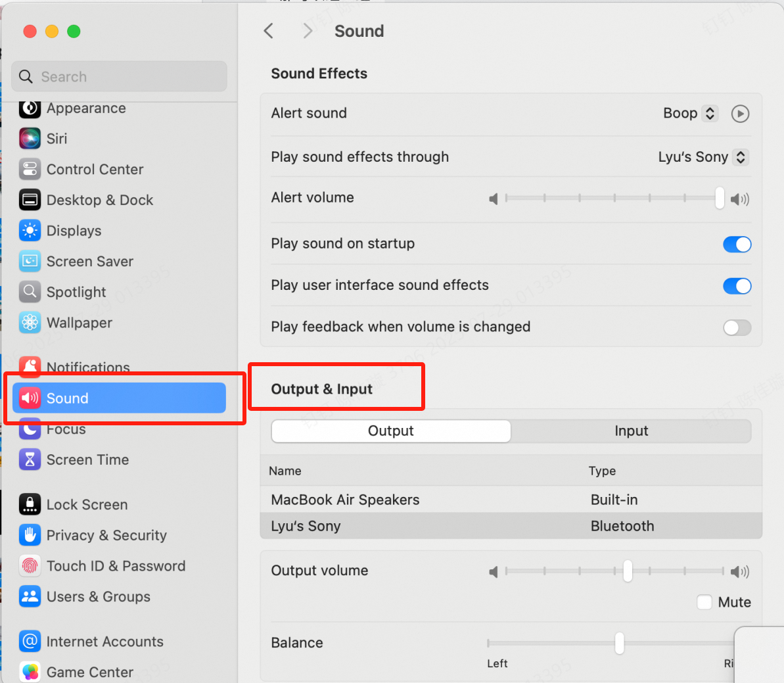784x683 pixels.
Task: Open the Spotlight sidebar icon
Action: click(30, 292)
